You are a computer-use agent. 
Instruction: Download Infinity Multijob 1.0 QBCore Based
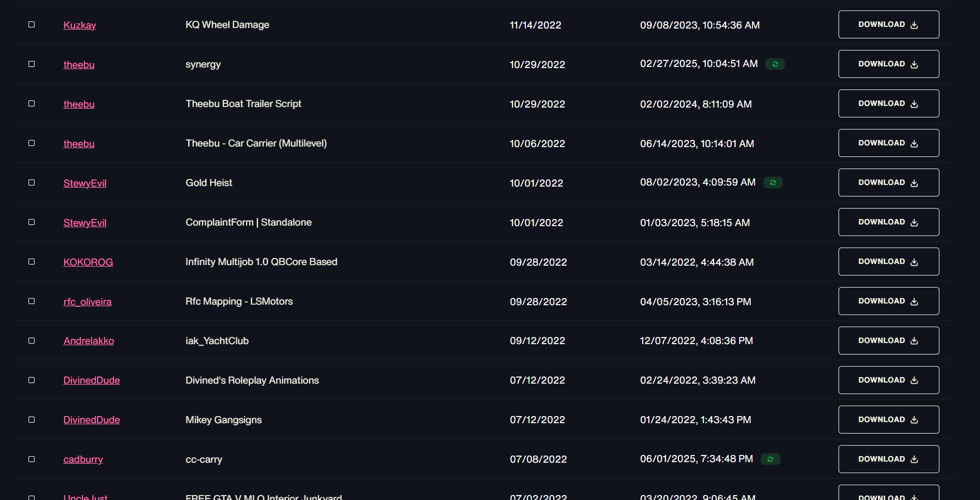(x=888, y=262)
